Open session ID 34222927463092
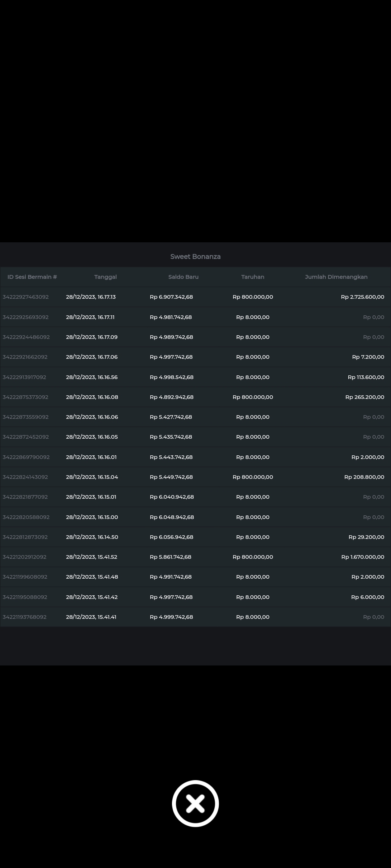 (26, 297)
